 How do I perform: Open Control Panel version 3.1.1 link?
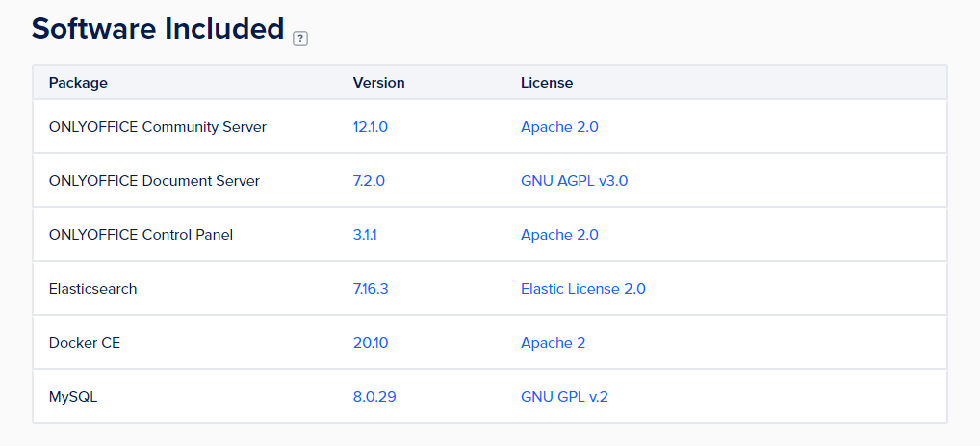[x=365, y=235]
